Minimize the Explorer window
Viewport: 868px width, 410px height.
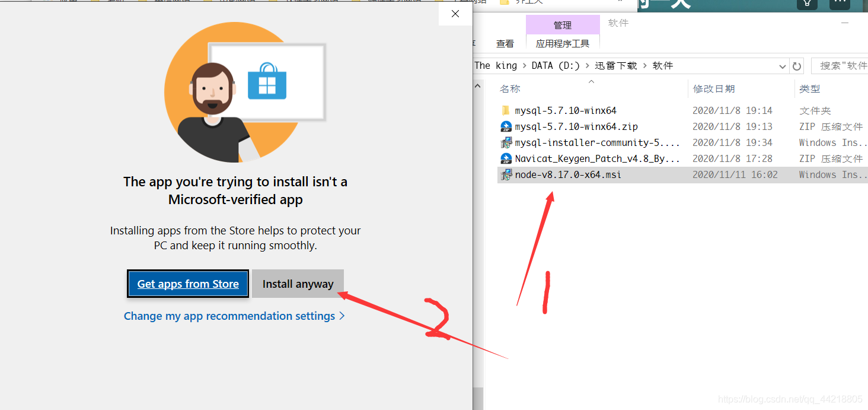click(x=845, y=23)
